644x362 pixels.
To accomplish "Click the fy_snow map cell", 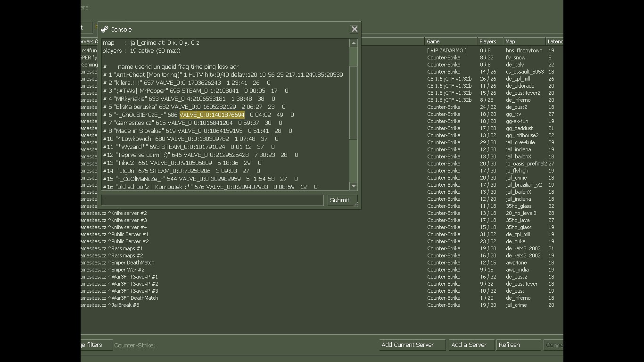I will click(x=516, y=58).
